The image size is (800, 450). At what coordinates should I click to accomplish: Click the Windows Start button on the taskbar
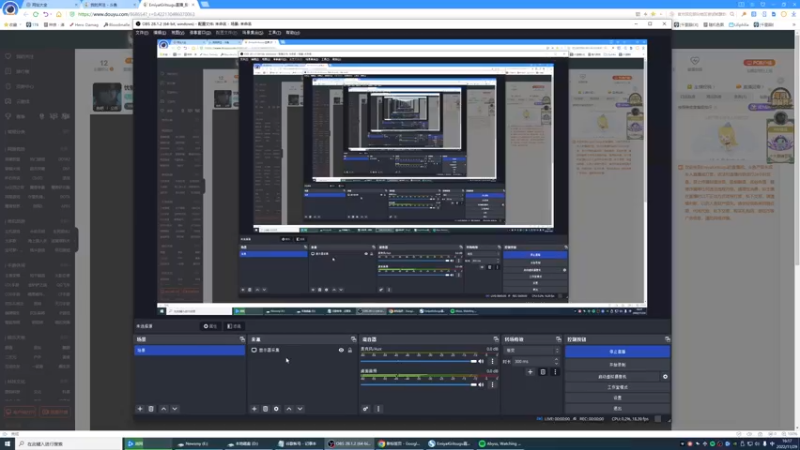coord(7,444)
